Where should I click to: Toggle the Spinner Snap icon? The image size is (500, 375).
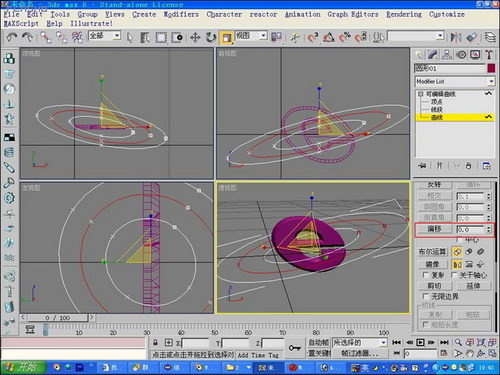coord(361,37)
